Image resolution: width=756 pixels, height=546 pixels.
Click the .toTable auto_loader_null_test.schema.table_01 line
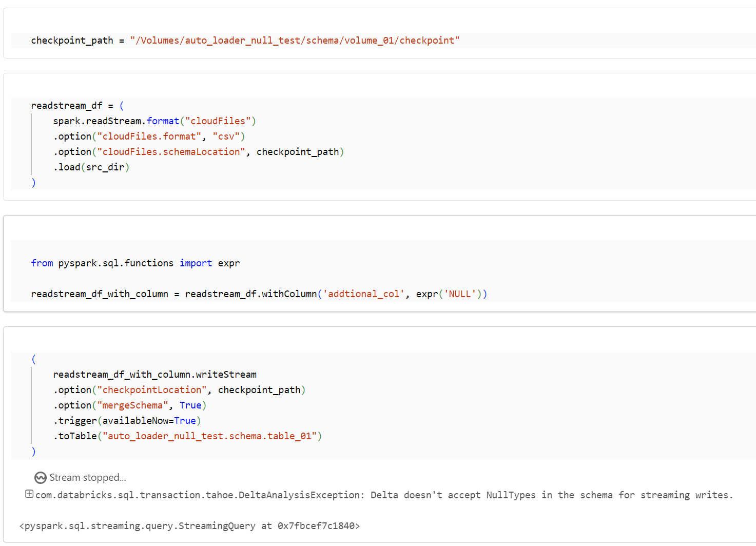188,436
